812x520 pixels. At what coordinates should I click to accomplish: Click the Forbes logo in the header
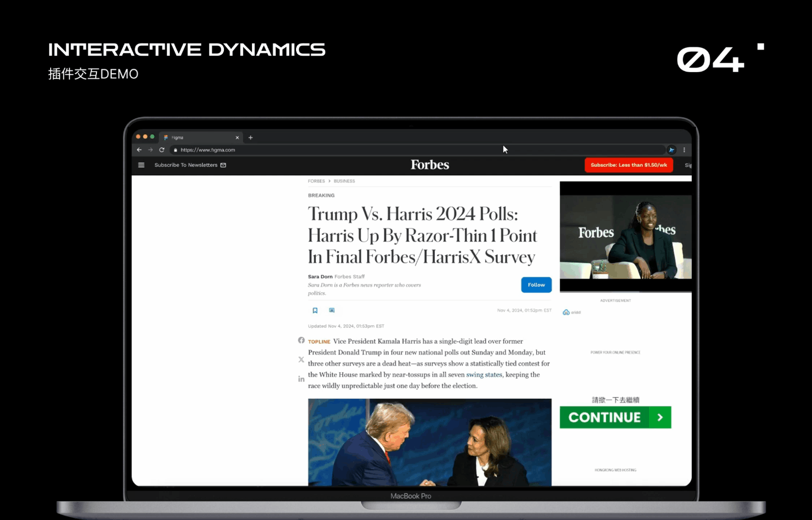430,165
